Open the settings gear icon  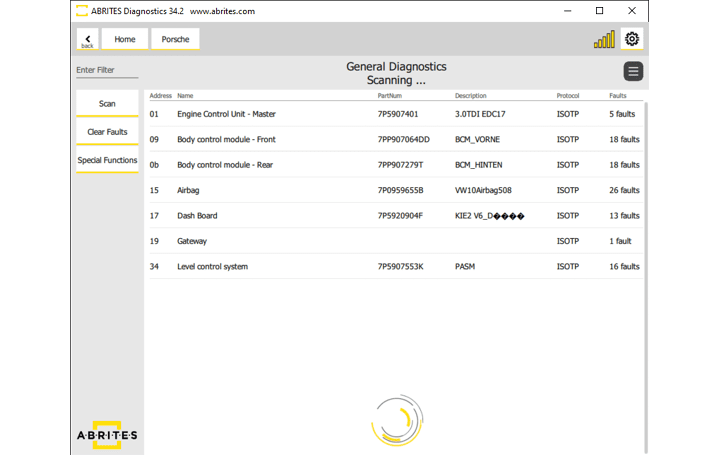pos(632,39)
